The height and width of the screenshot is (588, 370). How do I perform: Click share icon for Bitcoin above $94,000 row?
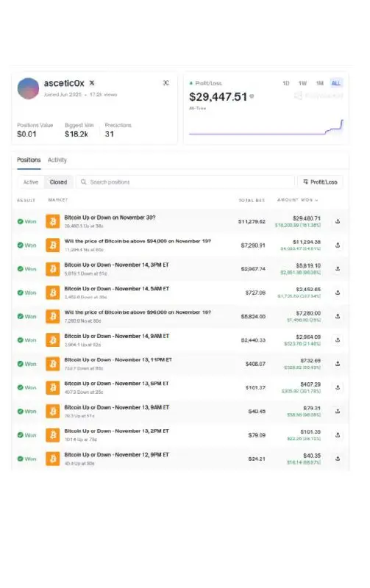tap(338, 245)
